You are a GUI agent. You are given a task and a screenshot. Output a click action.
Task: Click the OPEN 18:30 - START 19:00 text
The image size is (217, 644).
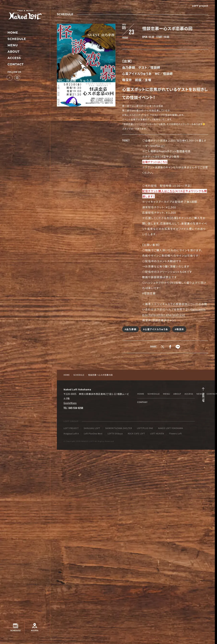[156, 37]
